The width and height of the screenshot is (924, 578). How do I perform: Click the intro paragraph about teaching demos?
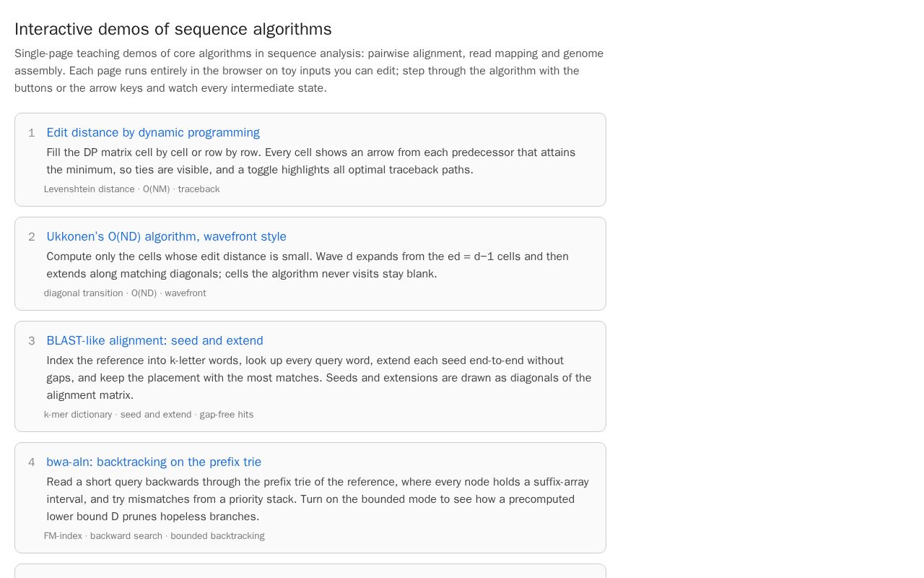click(309, 71)
